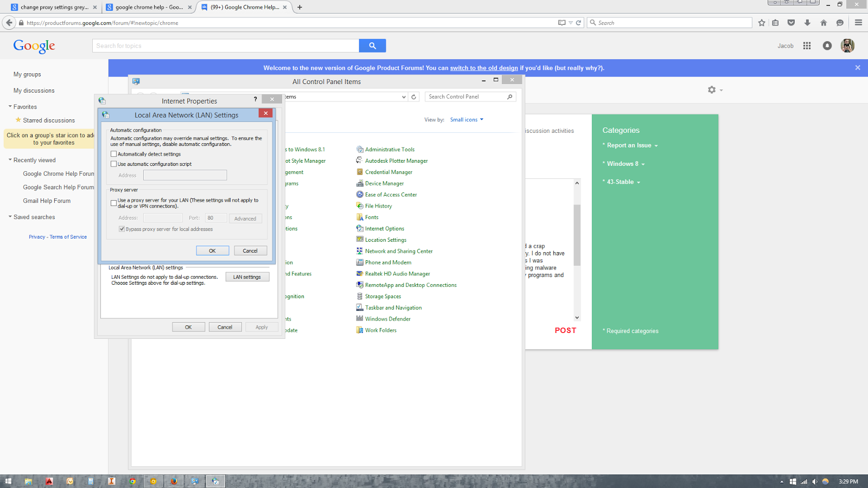Click the blue Google forum search button
The image size is (868, 488).
pos(372,46)
